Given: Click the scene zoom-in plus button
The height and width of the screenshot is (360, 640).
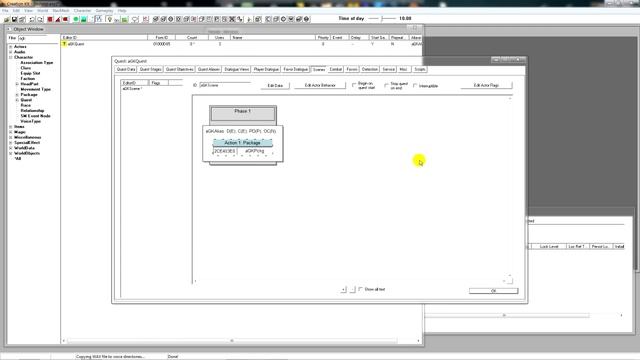Looking at the screenshot, I should (343, 289).
